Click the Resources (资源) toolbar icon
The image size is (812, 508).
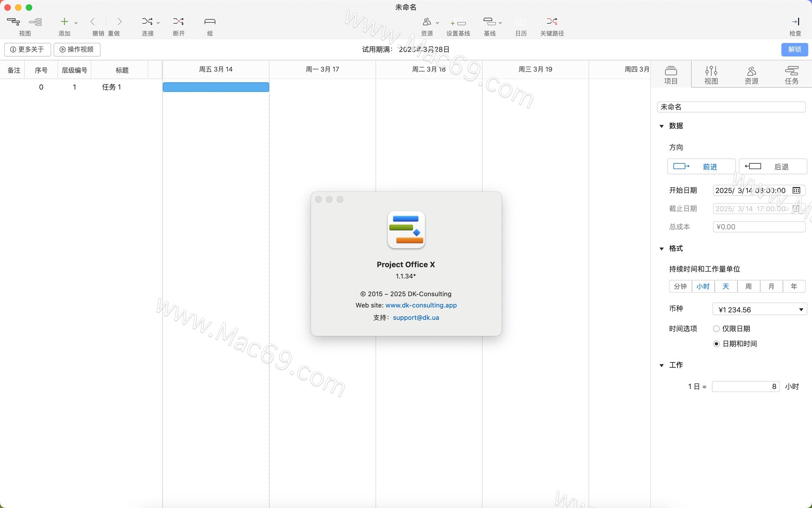click(427, 22)
